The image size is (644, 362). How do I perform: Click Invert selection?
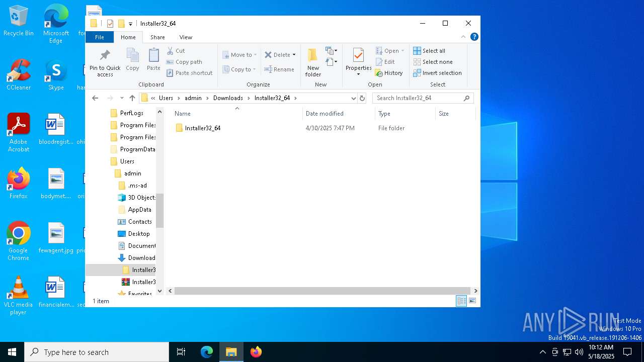coord(437,73)
